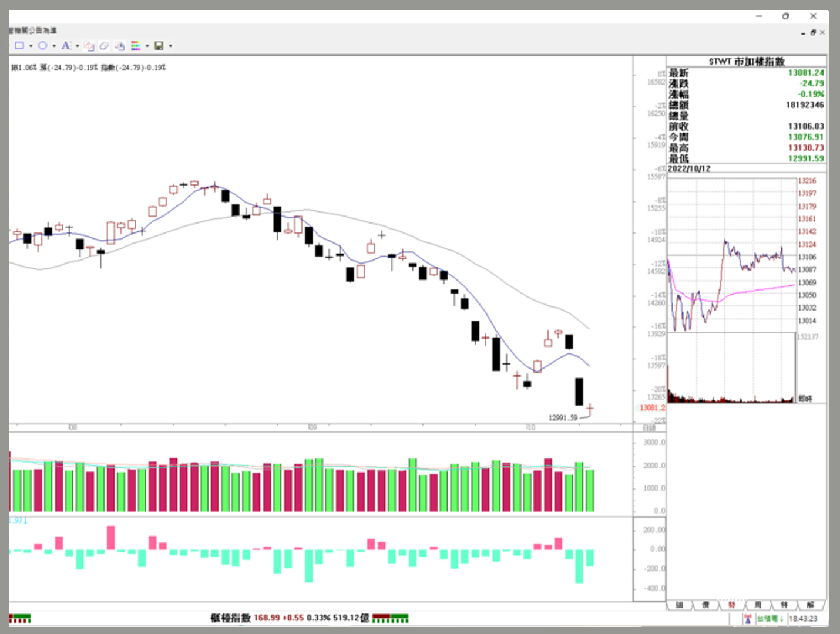Select the rectangle drawing tool
840x634 pixels.
19,46
